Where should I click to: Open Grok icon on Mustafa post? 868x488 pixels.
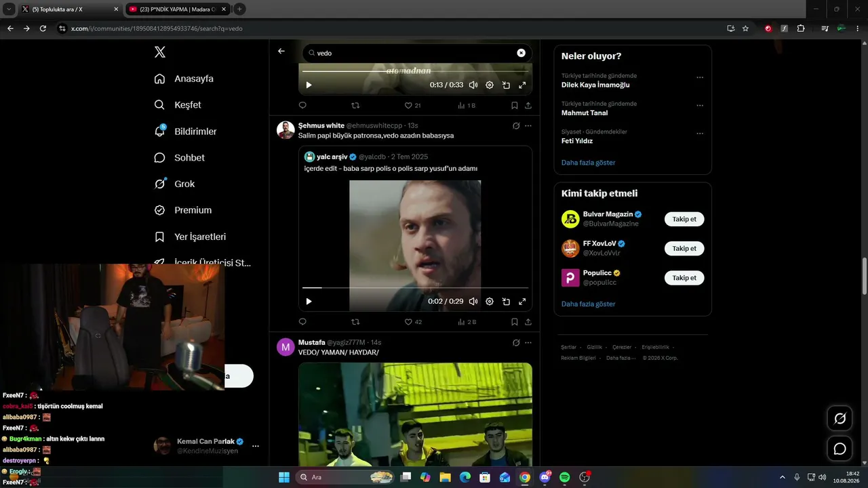(x=516, y=342)
